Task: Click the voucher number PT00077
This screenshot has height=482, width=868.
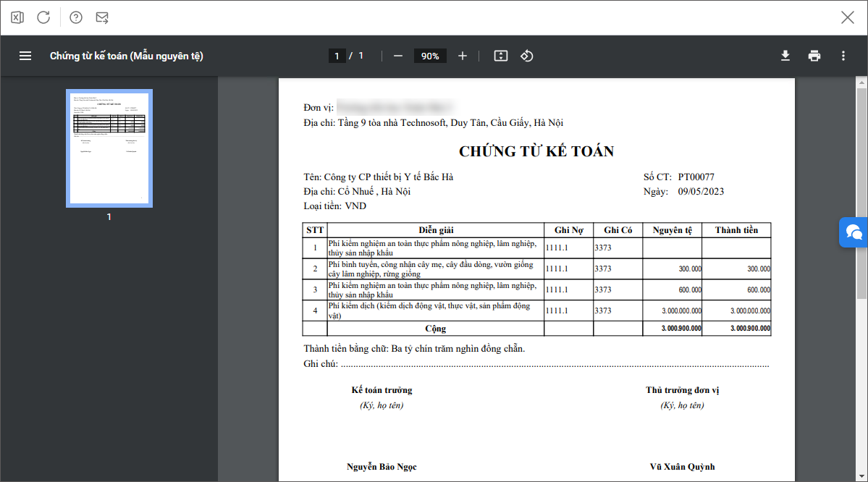Action: click(696, 177)
